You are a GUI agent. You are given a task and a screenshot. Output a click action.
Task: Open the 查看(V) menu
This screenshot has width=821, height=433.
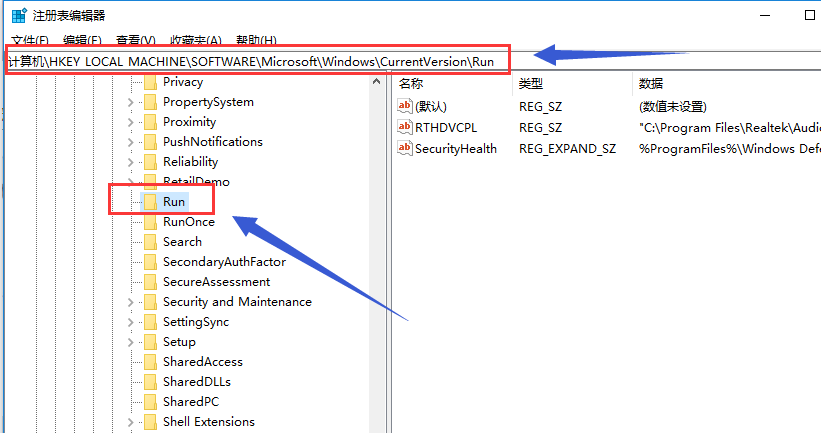click(135, 40)
